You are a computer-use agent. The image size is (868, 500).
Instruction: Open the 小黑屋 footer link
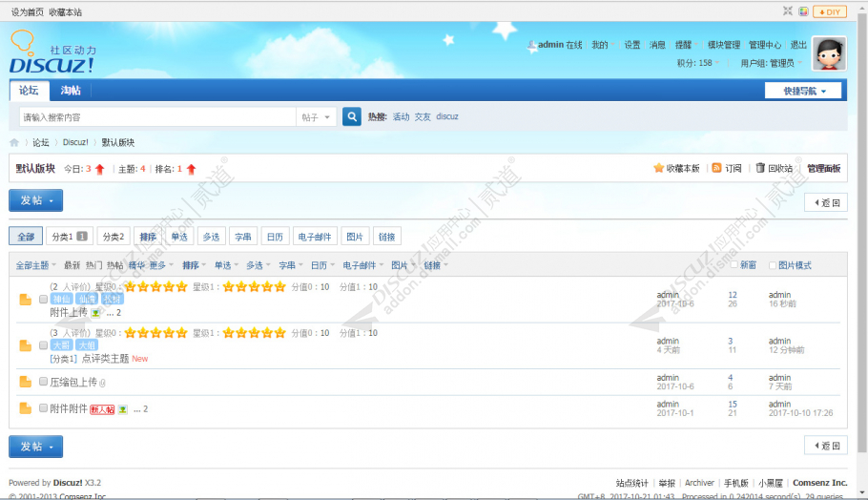pos(771,483)
